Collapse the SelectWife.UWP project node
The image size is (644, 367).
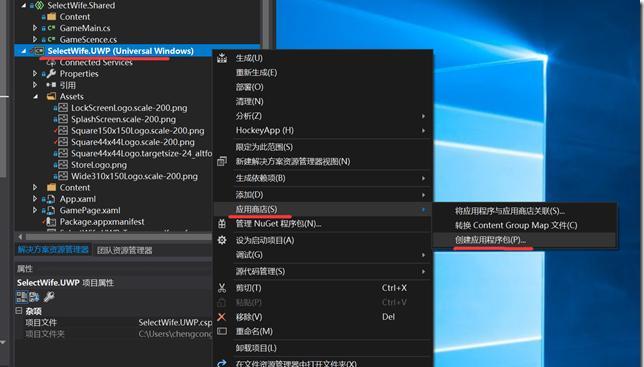23,51
